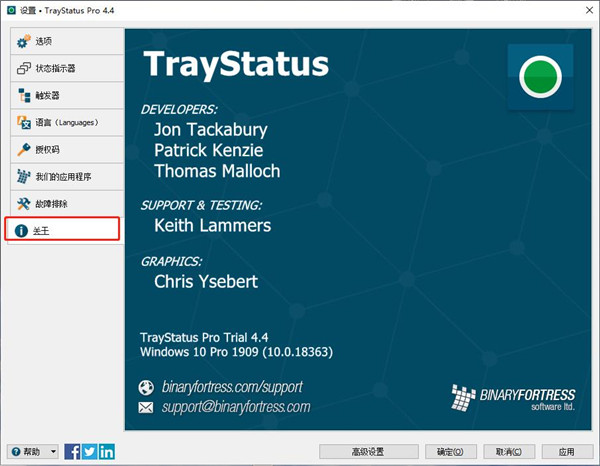
Task: Click the gear icon beside 选项
Action: pyautogui.click(x=23, y=41)
